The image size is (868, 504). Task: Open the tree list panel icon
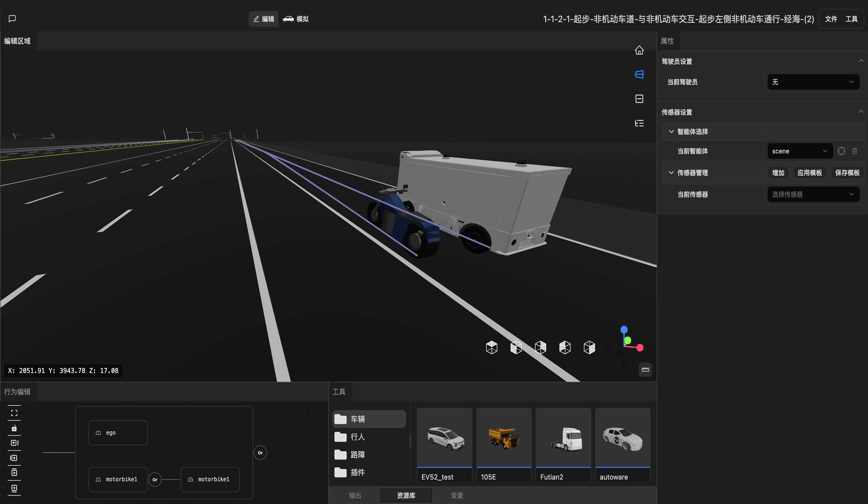point(639,123)
